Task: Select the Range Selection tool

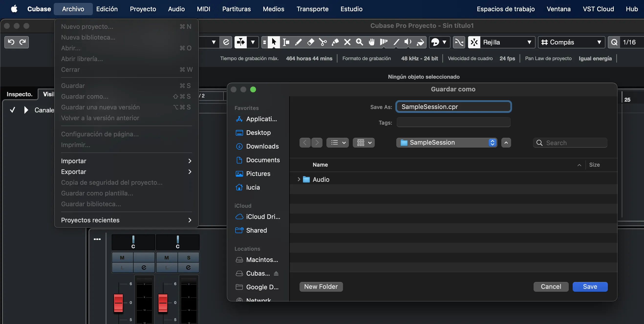Action: 286,42
